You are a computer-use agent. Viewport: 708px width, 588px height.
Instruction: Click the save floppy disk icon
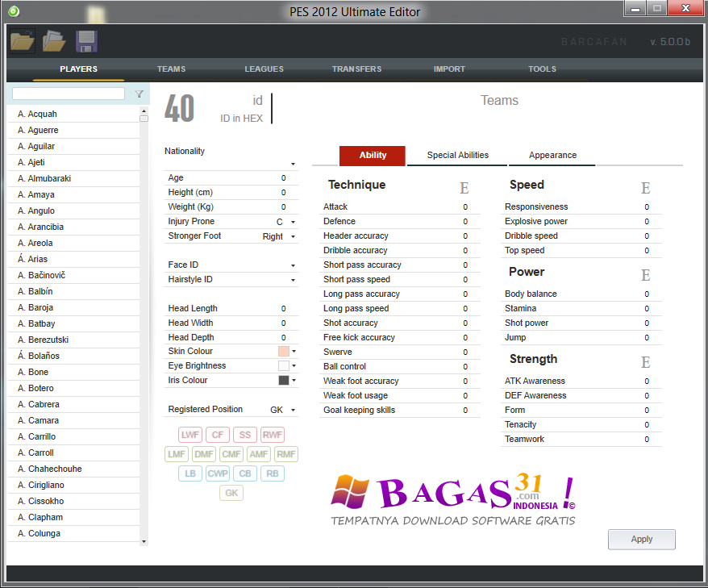[87, 42]
